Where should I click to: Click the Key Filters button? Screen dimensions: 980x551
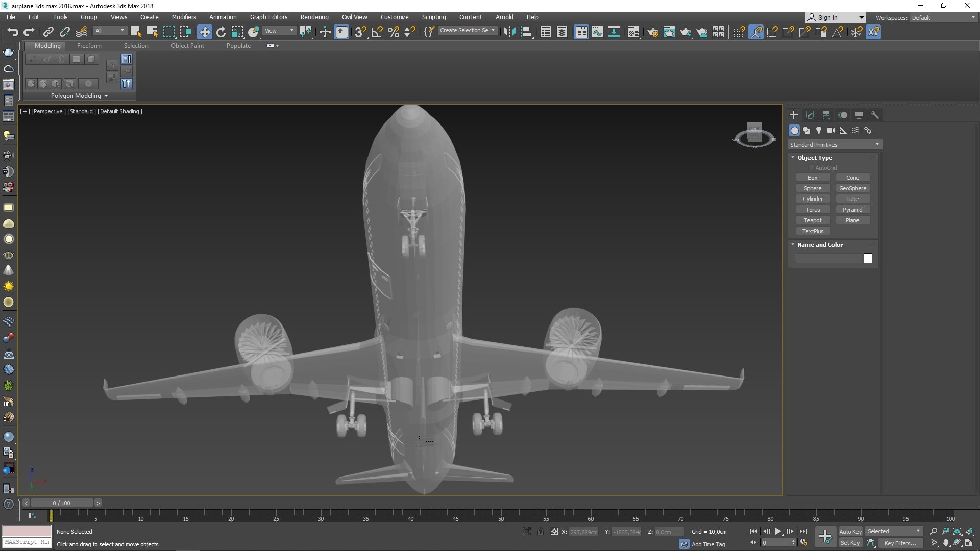coord(900,543)
